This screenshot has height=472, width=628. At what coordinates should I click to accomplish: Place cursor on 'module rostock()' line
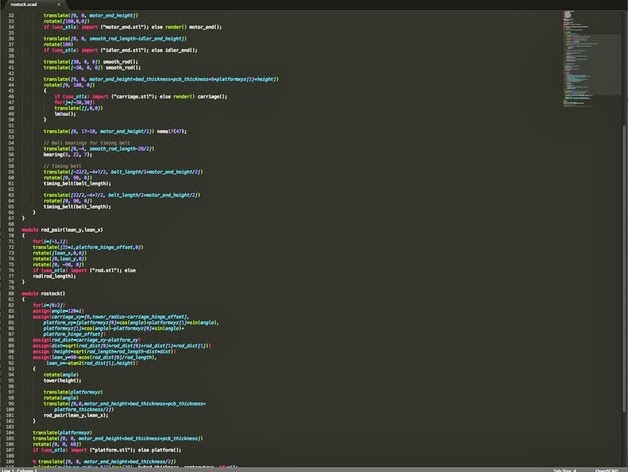click(43, 294)
